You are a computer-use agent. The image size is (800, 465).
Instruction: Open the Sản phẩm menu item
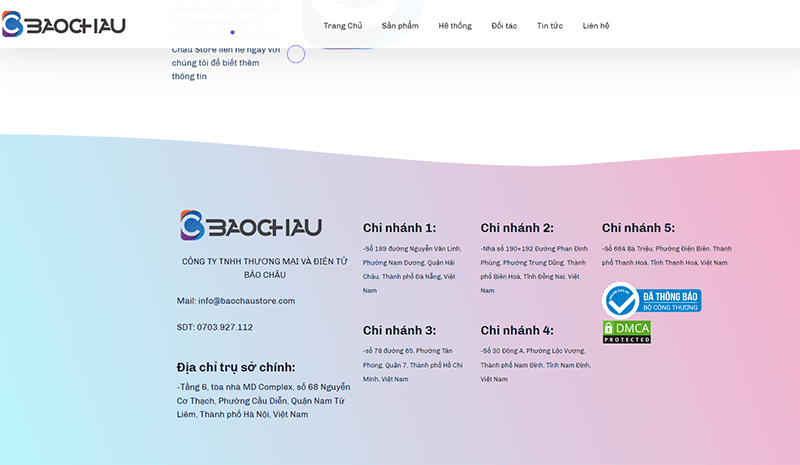coord(400,26)
